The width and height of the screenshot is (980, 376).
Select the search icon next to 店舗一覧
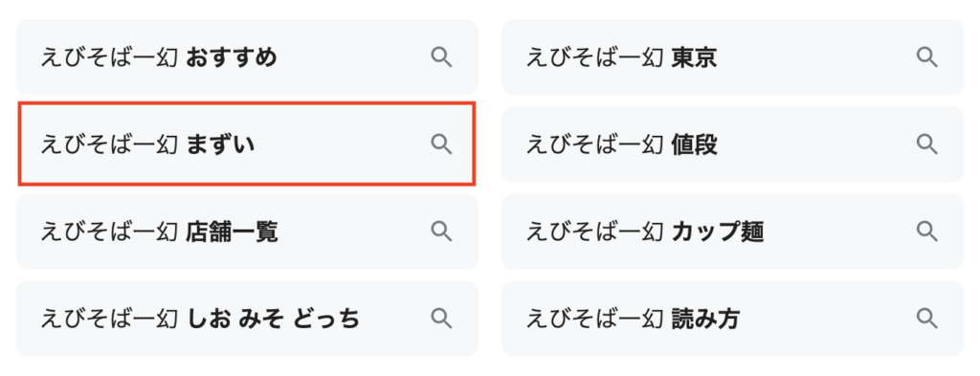click(x=442, y=232)
